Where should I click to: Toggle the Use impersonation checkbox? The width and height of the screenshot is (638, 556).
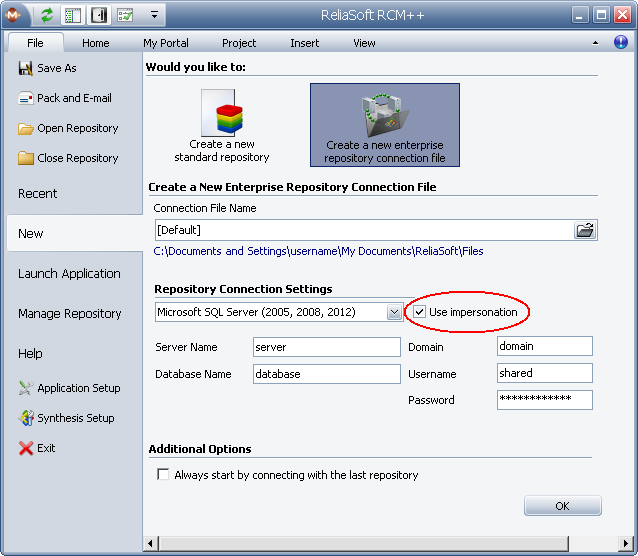(419, 312)
